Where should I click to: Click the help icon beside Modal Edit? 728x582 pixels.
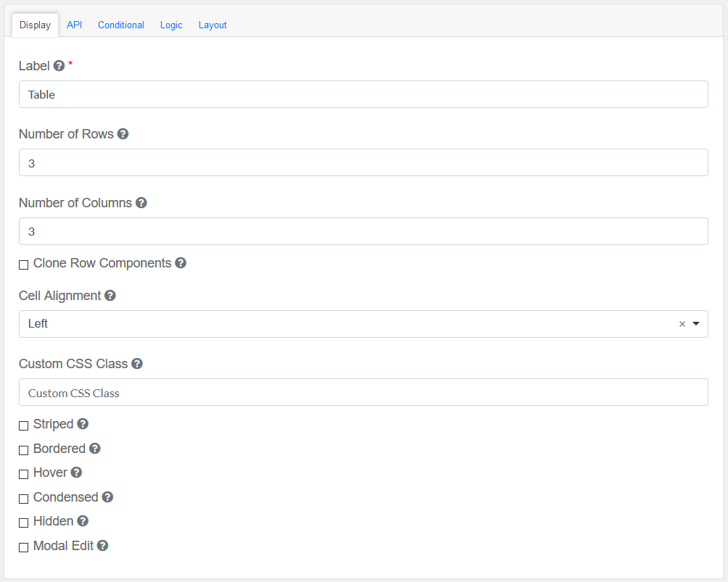click(103, 546)
